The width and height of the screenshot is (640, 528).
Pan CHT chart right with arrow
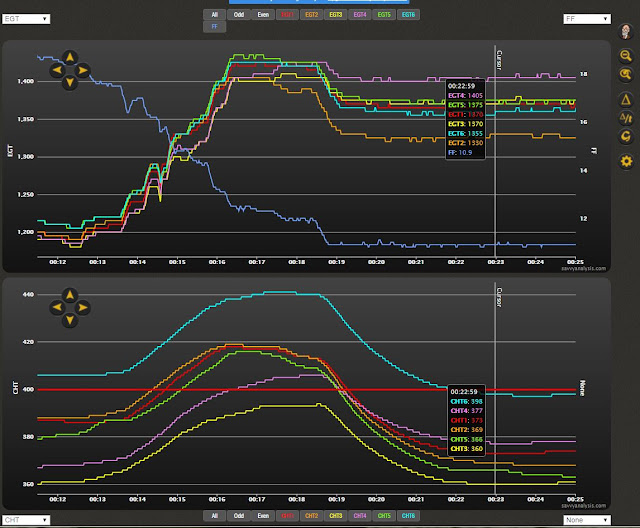[82, 307]
